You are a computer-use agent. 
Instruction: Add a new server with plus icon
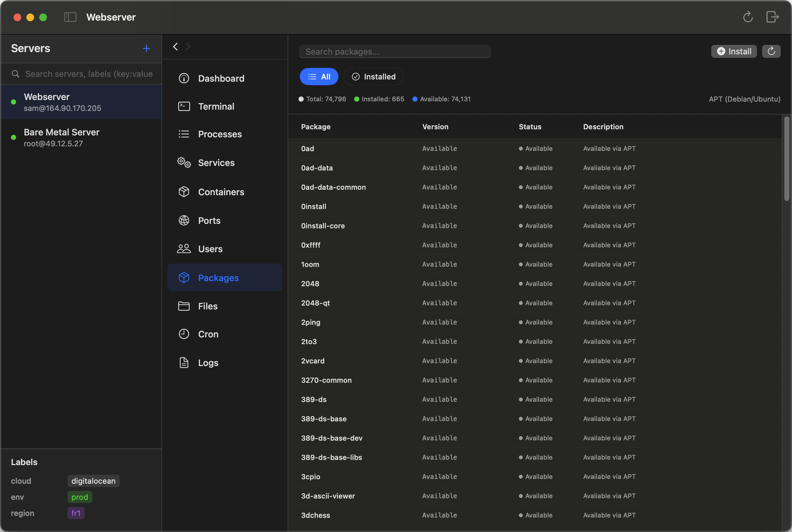[146, 49]
